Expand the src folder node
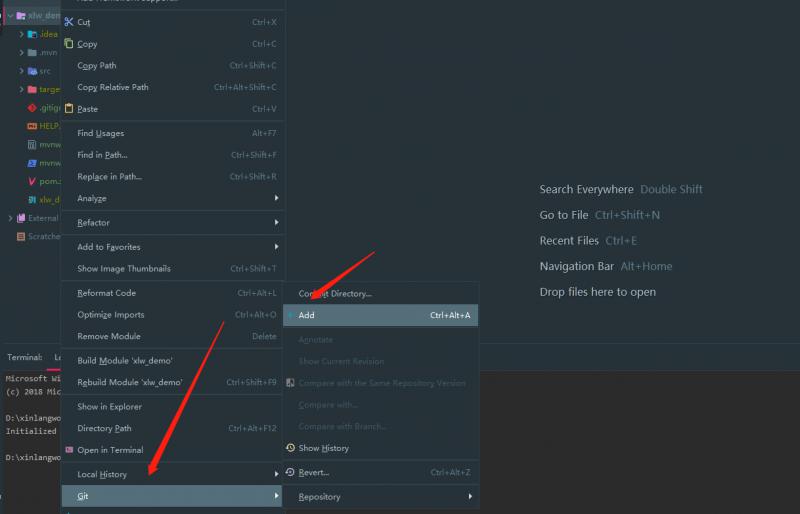This screenshot has width=800, height=514. coord(21,71)
